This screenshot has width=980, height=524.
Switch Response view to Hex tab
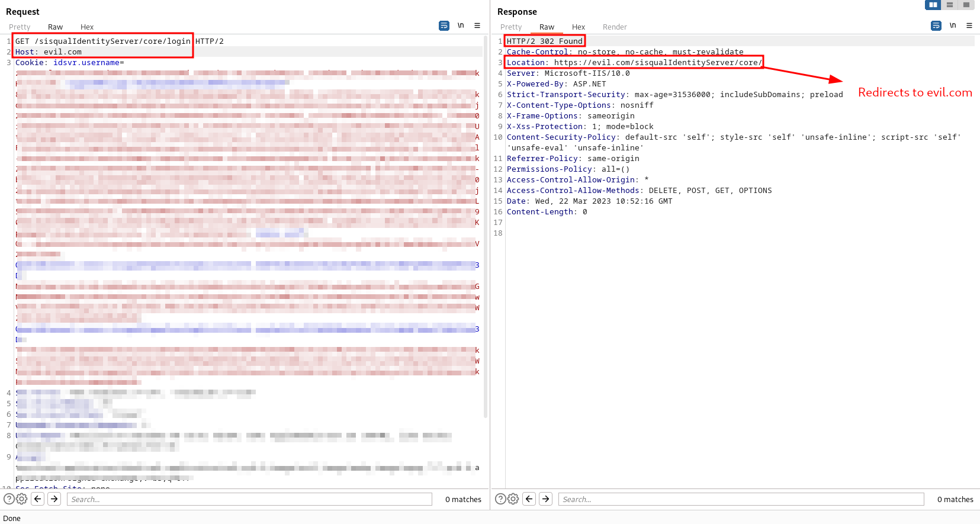(x=579, y=27)
